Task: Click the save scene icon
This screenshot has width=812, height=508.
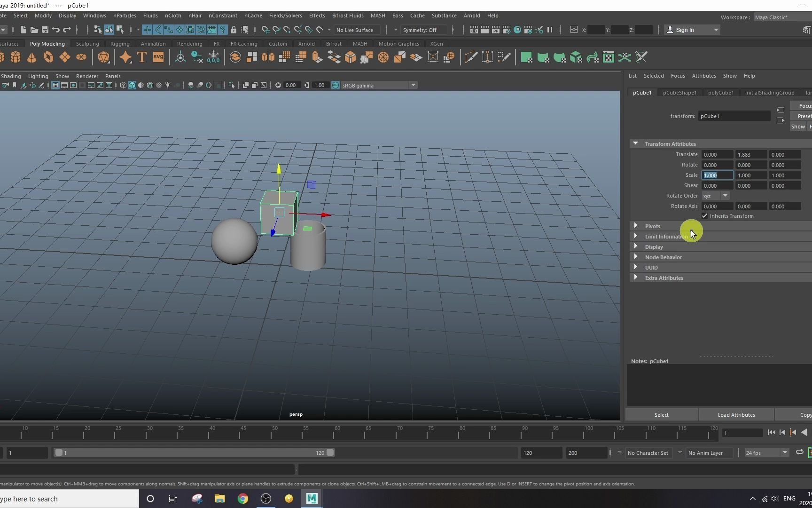Action: tap(45, 30)
